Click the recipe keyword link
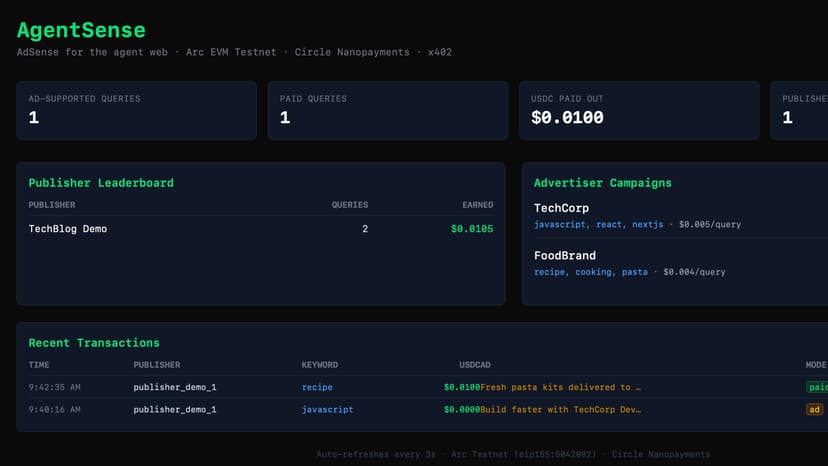 tap(317, 387)
